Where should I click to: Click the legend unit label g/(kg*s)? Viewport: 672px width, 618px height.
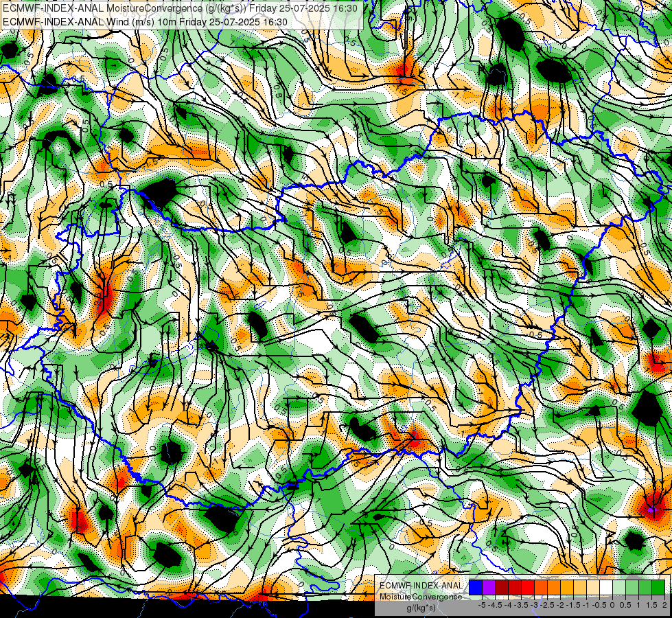click(421, 608)
